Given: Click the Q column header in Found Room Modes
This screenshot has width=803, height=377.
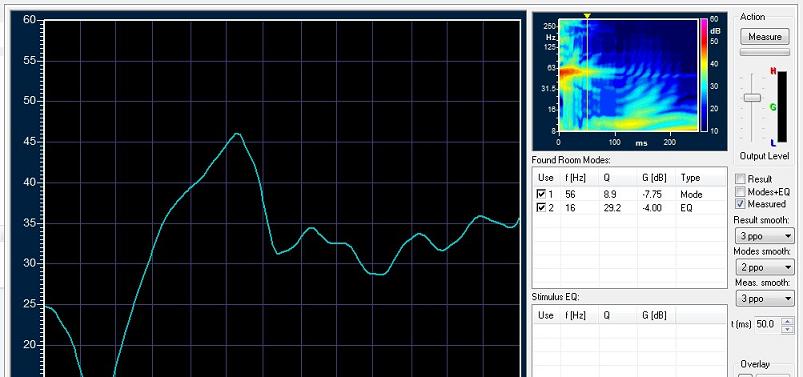Looking at the screenshot, I should point(606,178).
